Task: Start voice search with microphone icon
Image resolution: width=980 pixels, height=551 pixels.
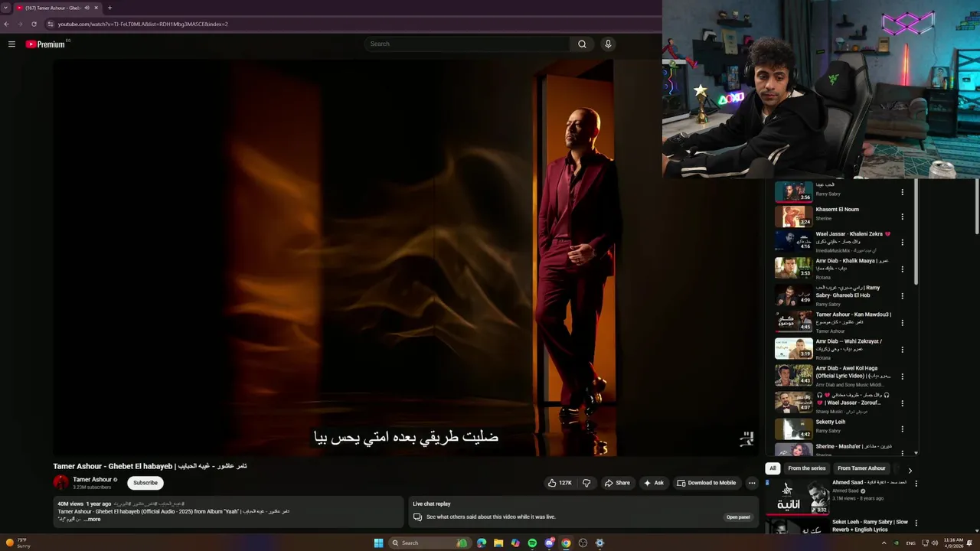Action: coord(608,44)
